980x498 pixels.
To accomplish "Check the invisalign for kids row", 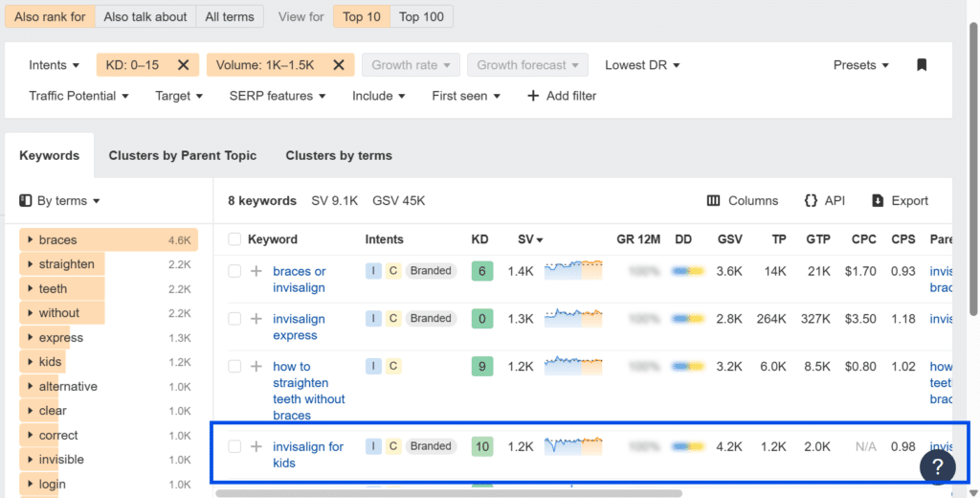I will pyautogui.click(x=234, y=446).
